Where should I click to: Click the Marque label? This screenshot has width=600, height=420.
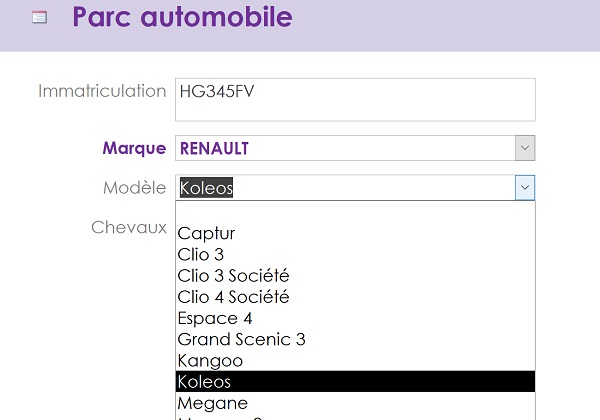pyautogui.click(x=134, y=148)
